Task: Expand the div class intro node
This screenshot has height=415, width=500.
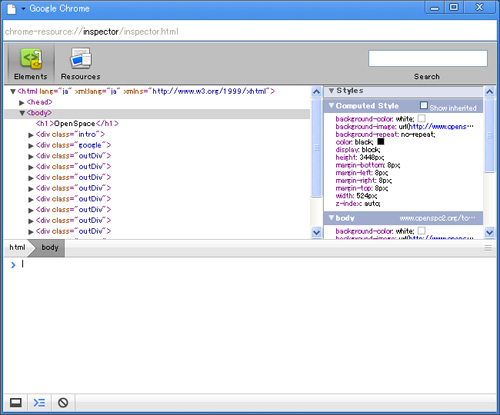Action: (31, 135)
